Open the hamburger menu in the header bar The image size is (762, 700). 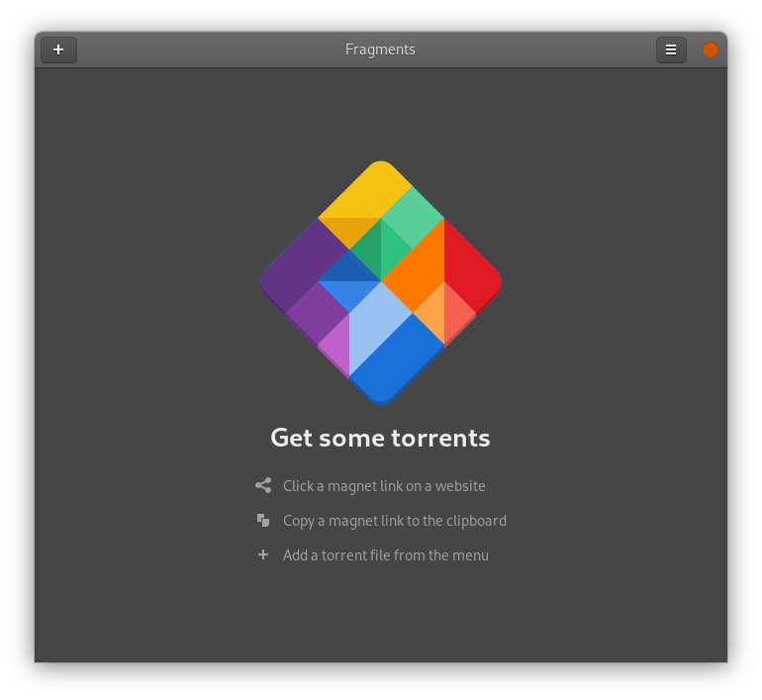click(x=671, y=50)
